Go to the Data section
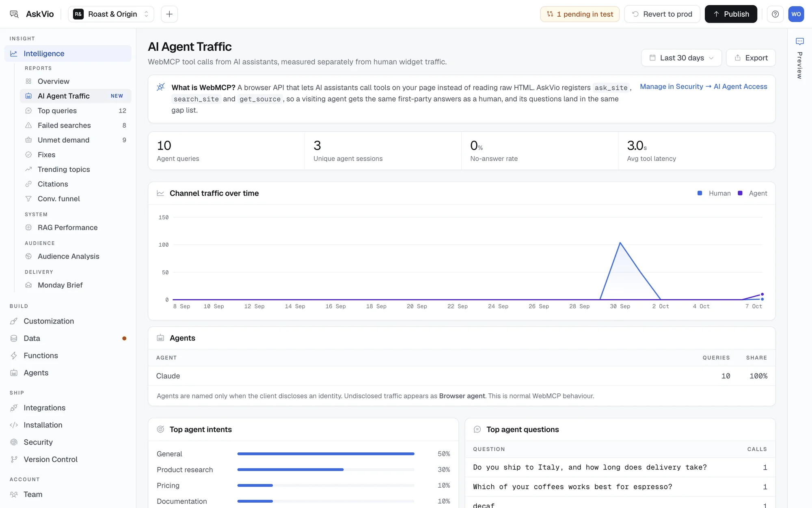The image size is (812, 508). tap(68, 338)
